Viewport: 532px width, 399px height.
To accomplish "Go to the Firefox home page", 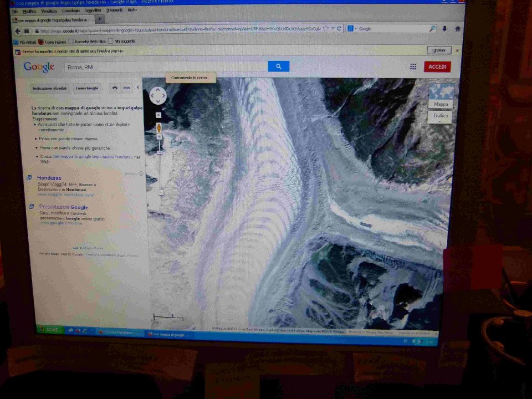I will [457, 29].
